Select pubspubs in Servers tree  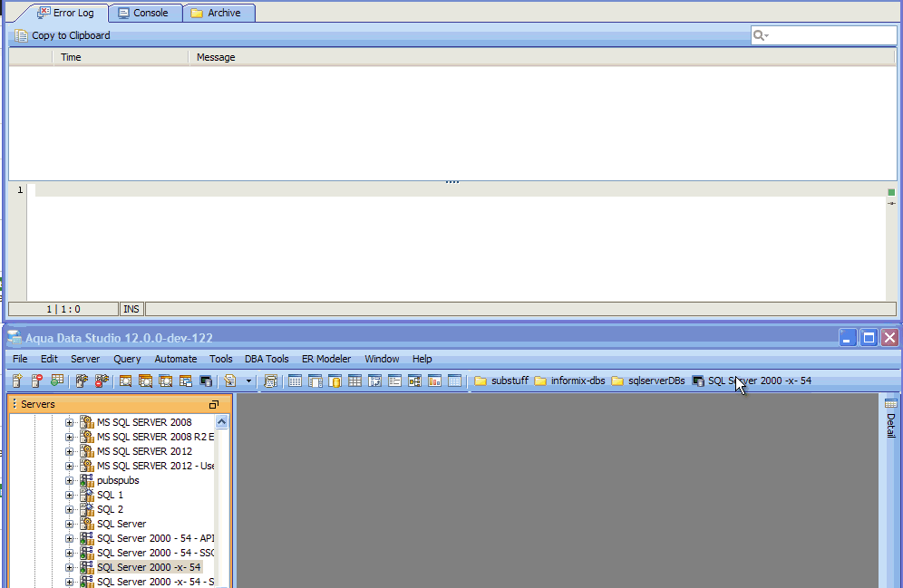118,480
